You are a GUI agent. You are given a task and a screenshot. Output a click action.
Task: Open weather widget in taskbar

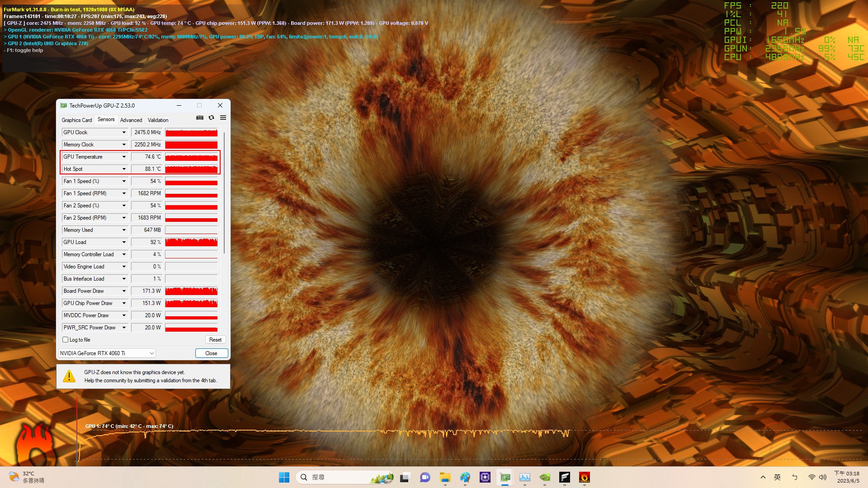point(26,477)
